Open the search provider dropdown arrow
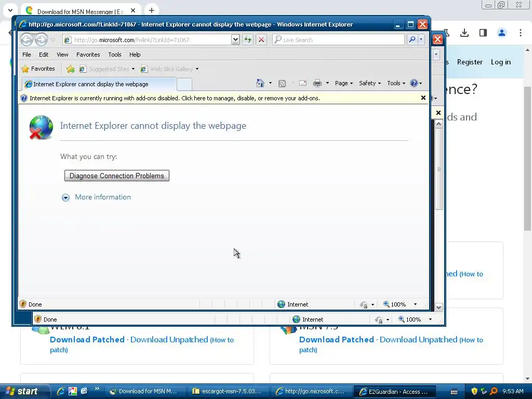 tap(421, 39)
